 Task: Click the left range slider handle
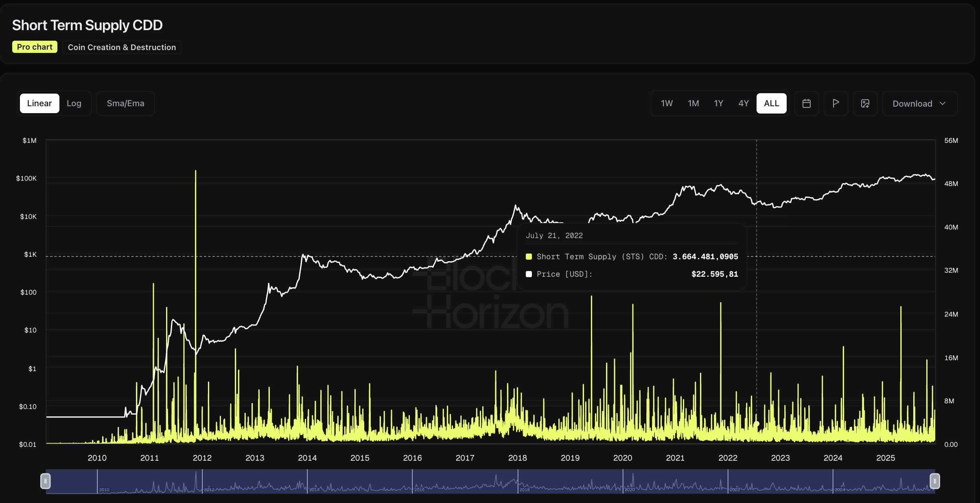[x=45, y=481]
